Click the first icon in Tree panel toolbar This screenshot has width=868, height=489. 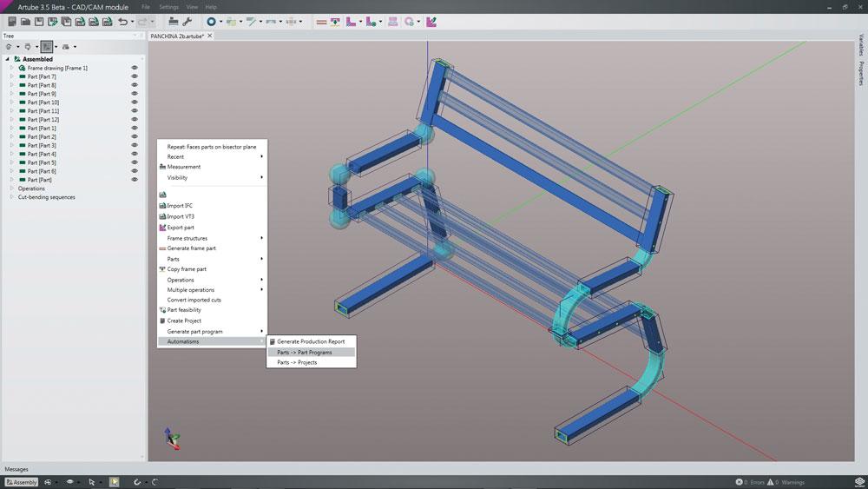click(9, 47)
